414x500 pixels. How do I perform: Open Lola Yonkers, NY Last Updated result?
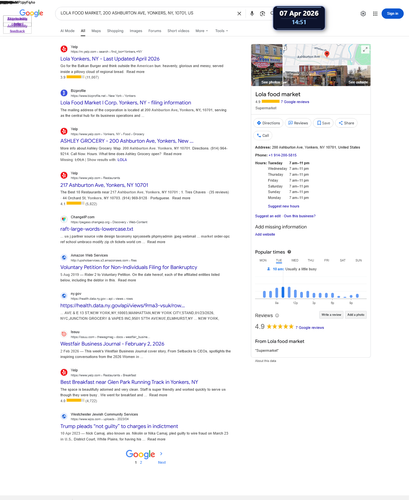tap(110, 59)
